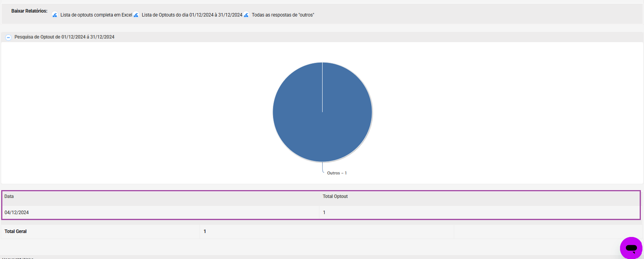
Task: Click the Total Optout column header
Action: tap(335, 196)
